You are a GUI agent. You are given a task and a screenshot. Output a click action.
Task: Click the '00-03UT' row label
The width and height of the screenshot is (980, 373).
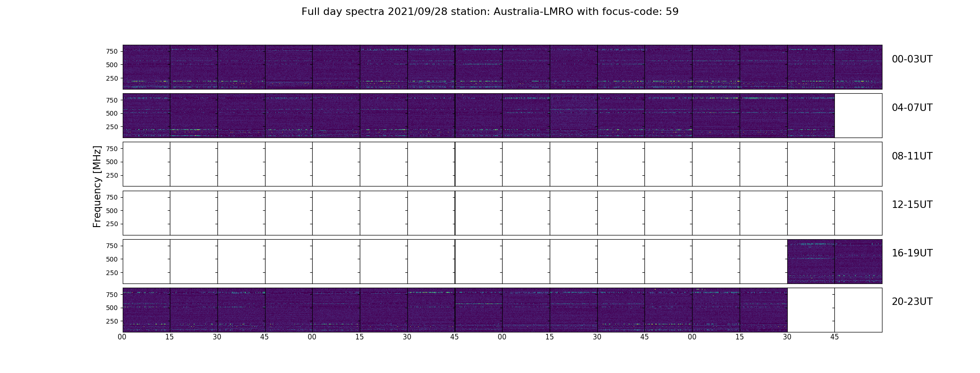point(912,59)
